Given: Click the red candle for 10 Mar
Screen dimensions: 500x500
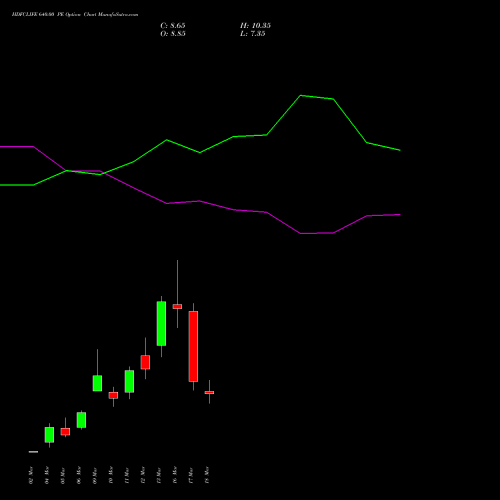Looking at the screenshot, I should [113, 395].
